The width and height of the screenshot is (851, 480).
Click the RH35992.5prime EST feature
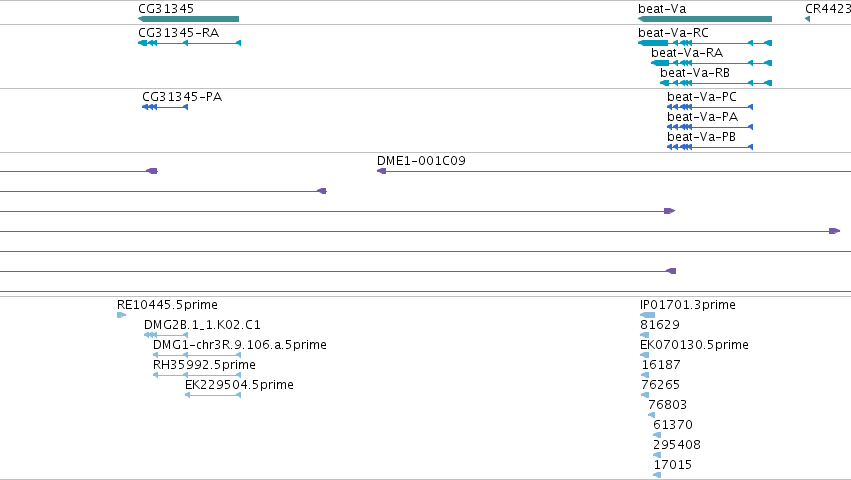(197, 375)
